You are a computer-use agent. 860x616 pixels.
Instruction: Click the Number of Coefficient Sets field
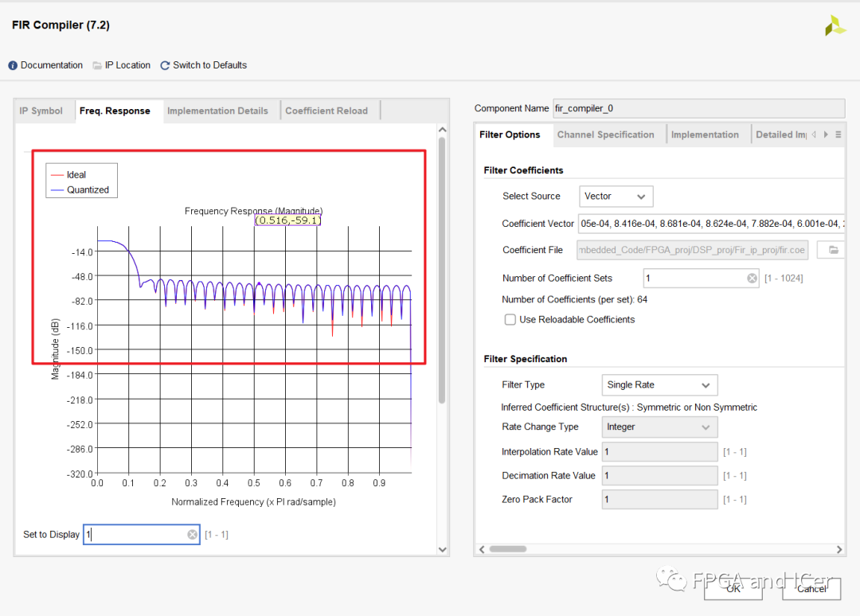[701, 279]
